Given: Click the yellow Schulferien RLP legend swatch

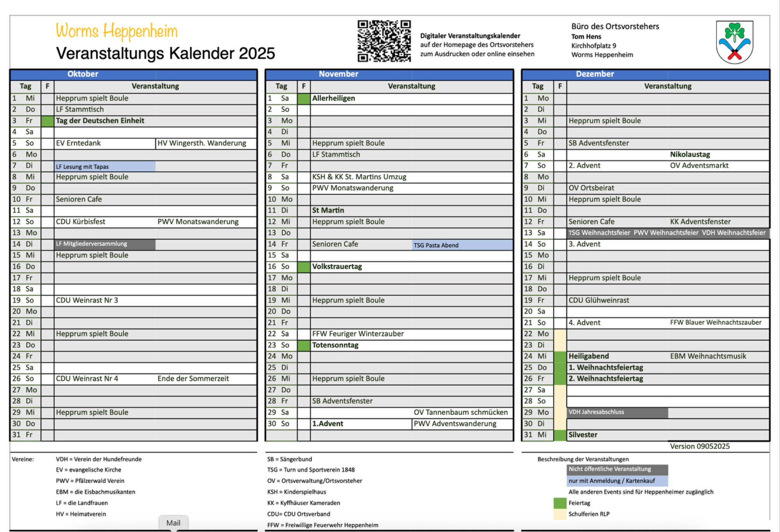Looking at the screenshot, I should (560, 514).
